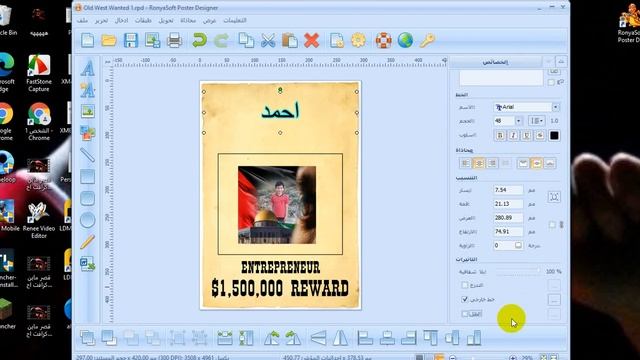The height and width of the screenshot is (360, 640).
Task: Select the curved text tool below Text tool
Action: [87, 90]
